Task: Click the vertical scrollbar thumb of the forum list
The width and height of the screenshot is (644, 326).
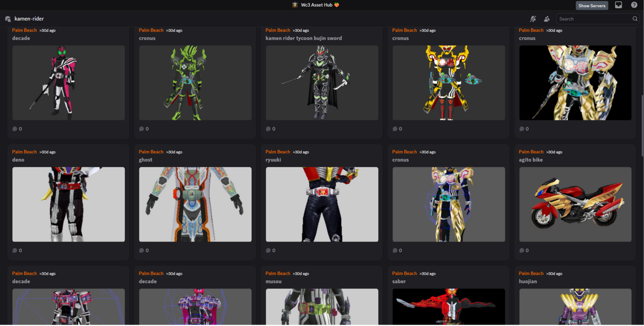Action: coord(641,126)
